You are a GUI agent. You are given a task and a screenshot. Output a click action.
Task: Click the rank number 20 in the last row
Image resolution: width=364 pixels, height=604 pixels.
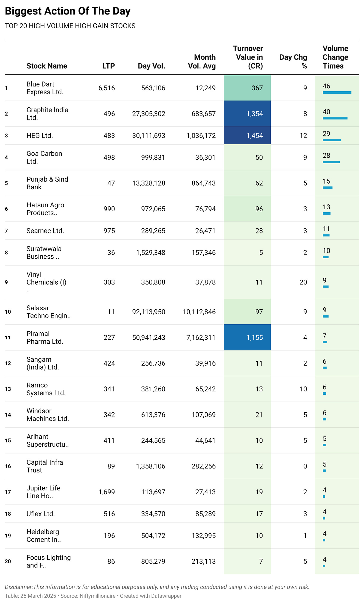(8, 561)
